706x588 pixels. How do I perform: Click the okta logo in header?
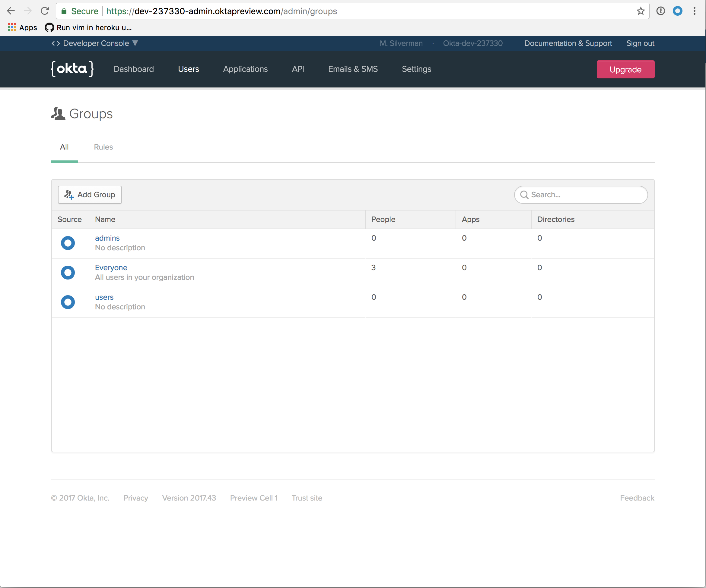click(72, 69)
